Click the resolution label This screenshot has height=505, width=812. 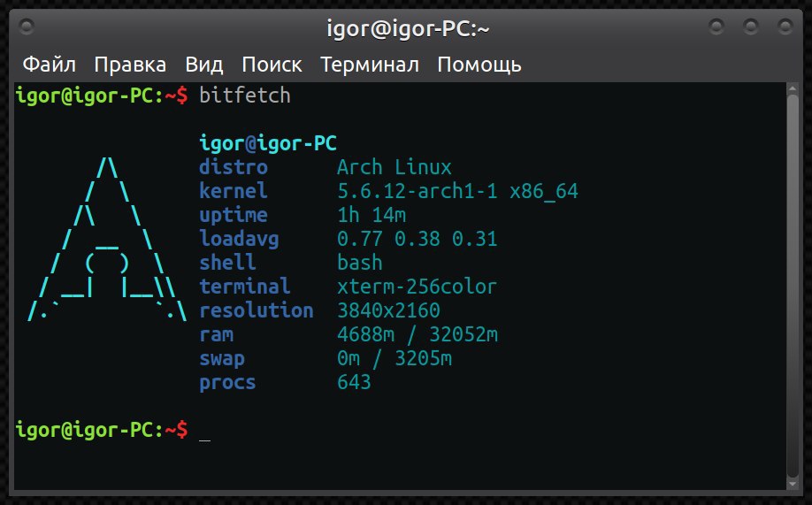point(257,310)
